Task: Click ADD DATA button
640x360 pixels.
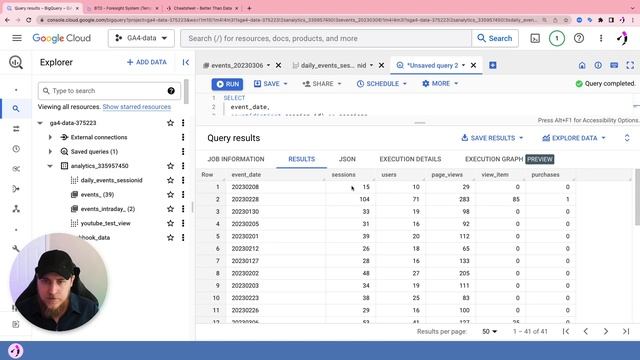Action: click(x=147, y=62)
